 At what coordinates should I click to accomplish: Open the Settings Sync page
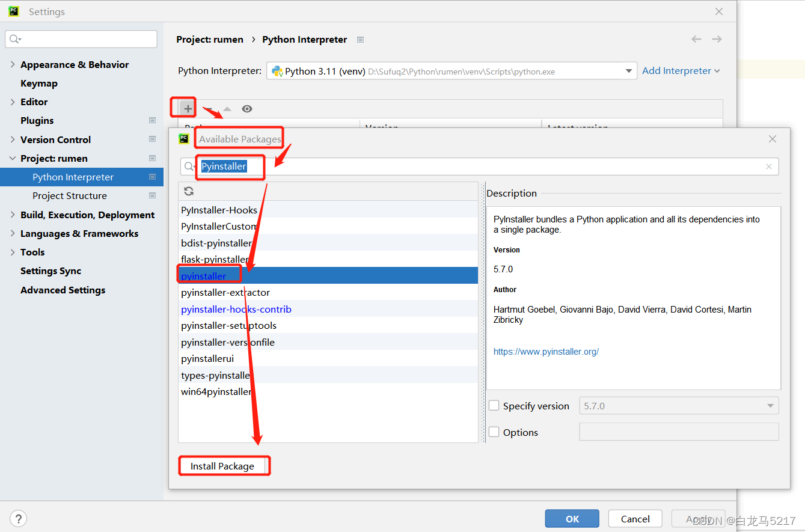pyautogui.click(x=51, y=271)
